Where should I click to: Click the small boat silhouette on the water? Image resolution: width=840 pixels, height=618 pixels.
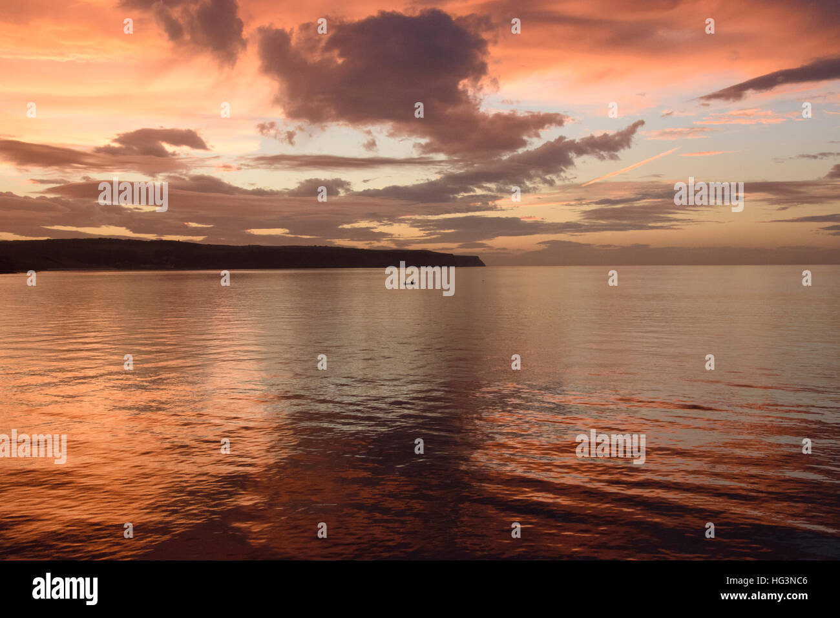pyautogui.click(x=408, y=282)
